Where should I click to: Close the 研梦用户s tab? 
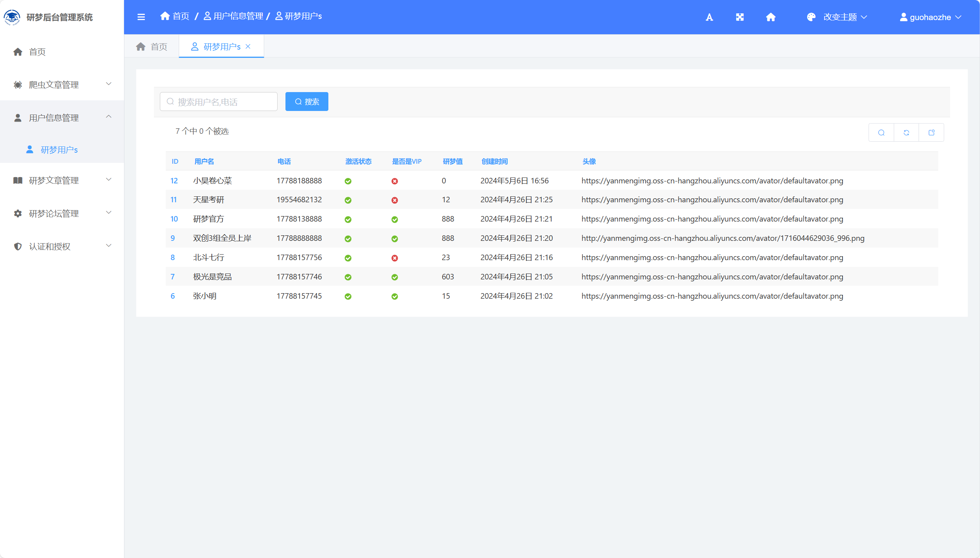pyautogui.click(x=248, y=46)
